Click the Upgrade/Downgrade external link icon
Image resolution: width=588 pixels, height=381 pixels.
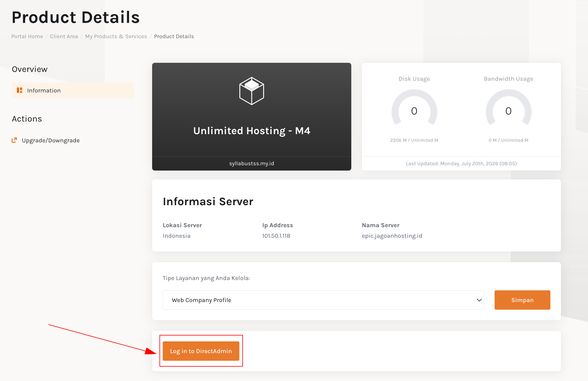pos(14,140)
